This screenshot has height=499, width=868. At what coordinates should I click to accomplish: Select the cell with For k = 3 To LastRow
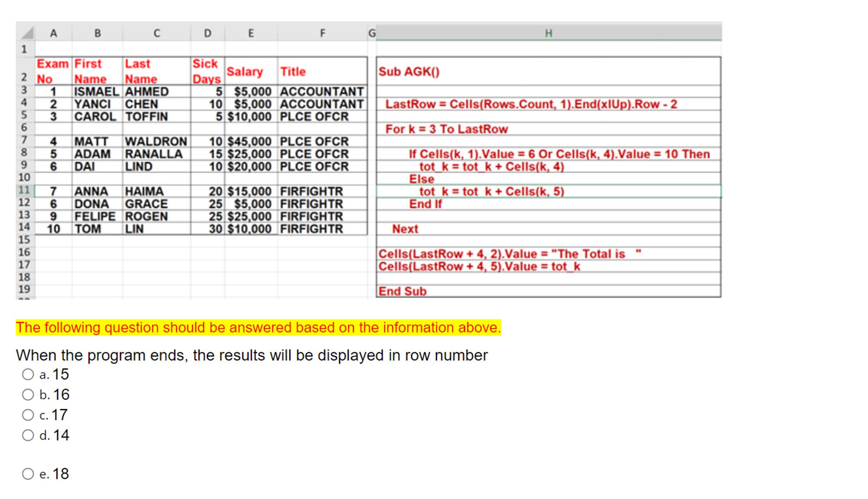pyautogui.click(x=446, y=129)
